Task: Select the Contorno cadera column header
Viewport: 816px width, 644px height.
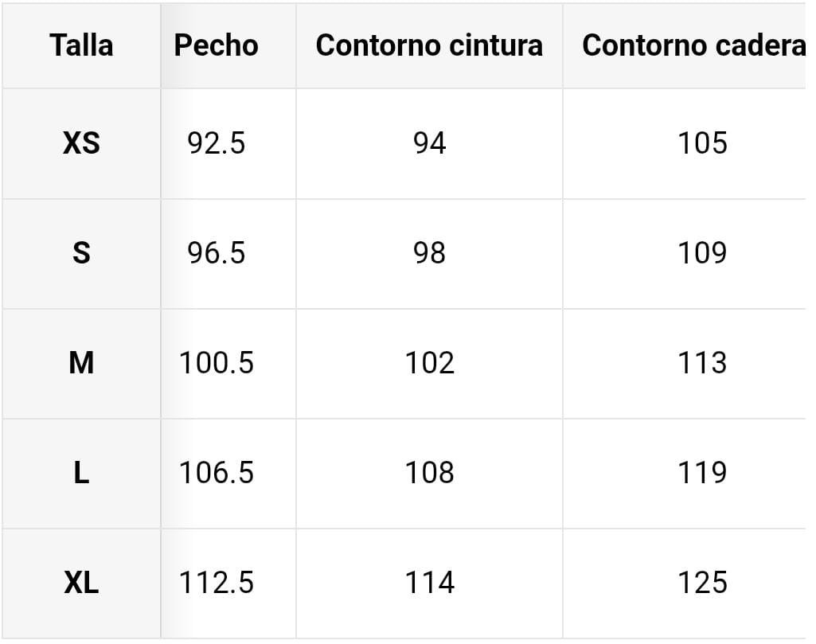Action: coord(693,45)
